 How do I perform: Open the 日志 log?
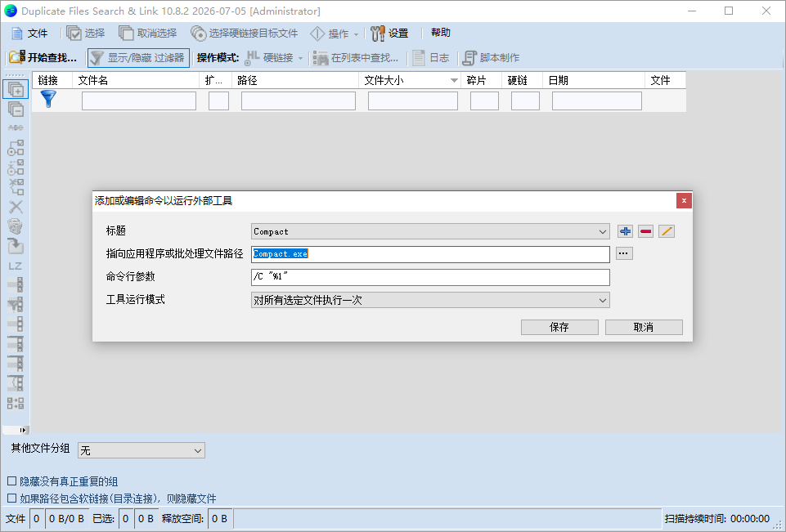[x=431, y=57]
